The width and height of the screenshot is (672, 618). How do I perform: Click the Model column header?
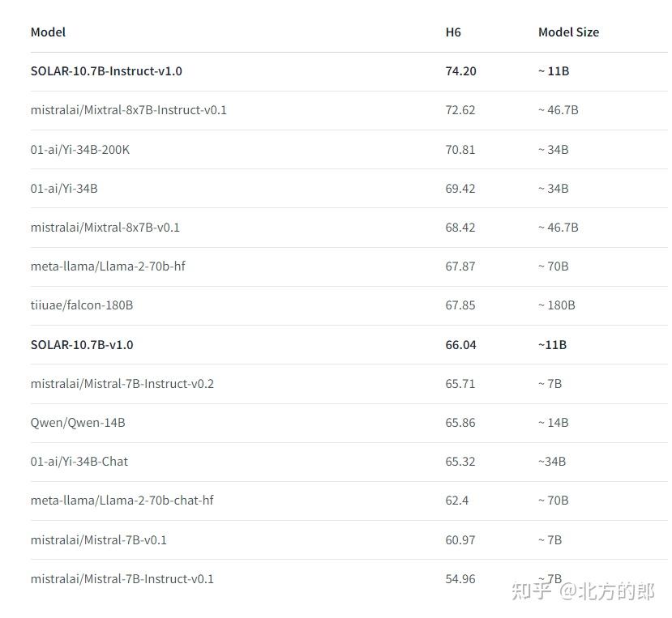pyautogui.click(x=48, y=32)
